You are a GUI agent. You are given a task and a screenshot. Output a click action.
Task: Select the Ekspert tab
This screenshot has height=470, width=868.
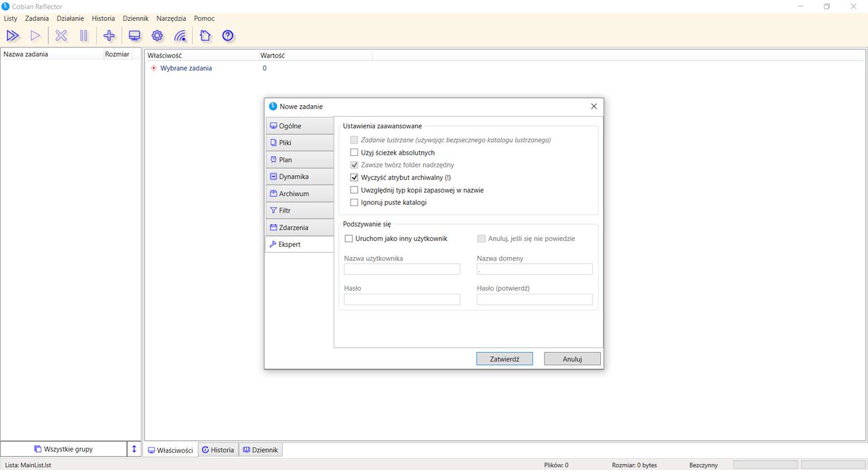click(x=299, y=244)
